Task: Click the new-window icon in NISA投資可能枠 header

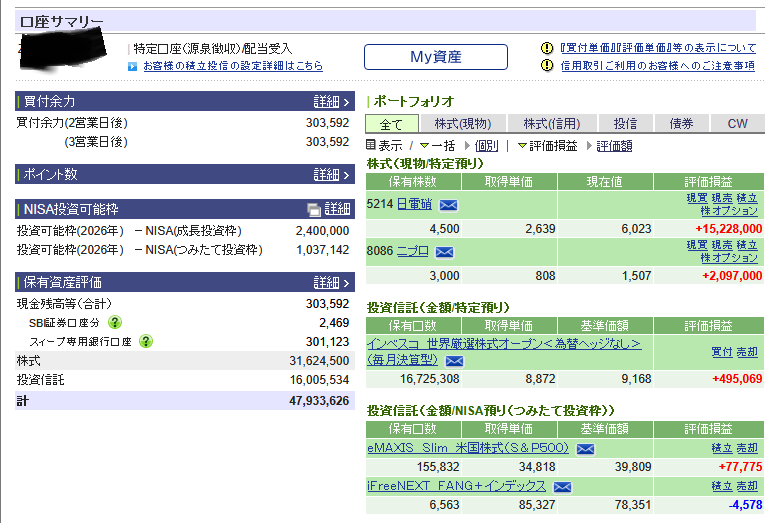Action: click(314, 209)
